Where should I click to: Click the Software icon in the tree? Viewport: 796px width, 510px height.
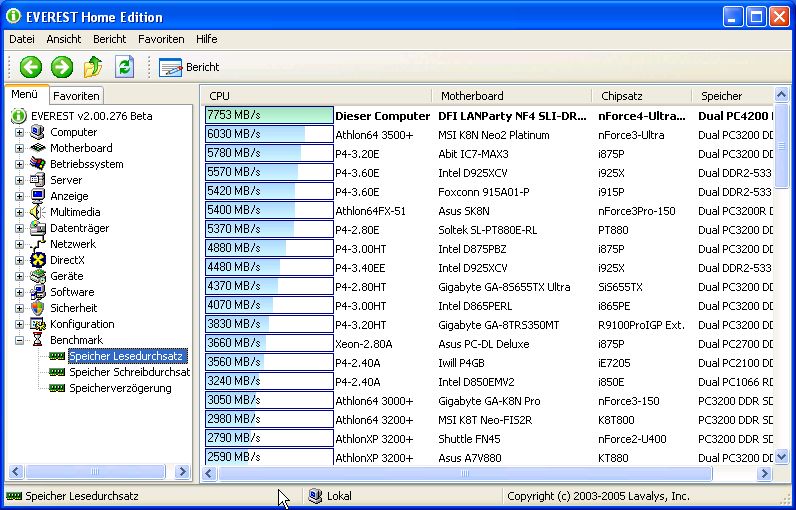click(x=37, y=292)
